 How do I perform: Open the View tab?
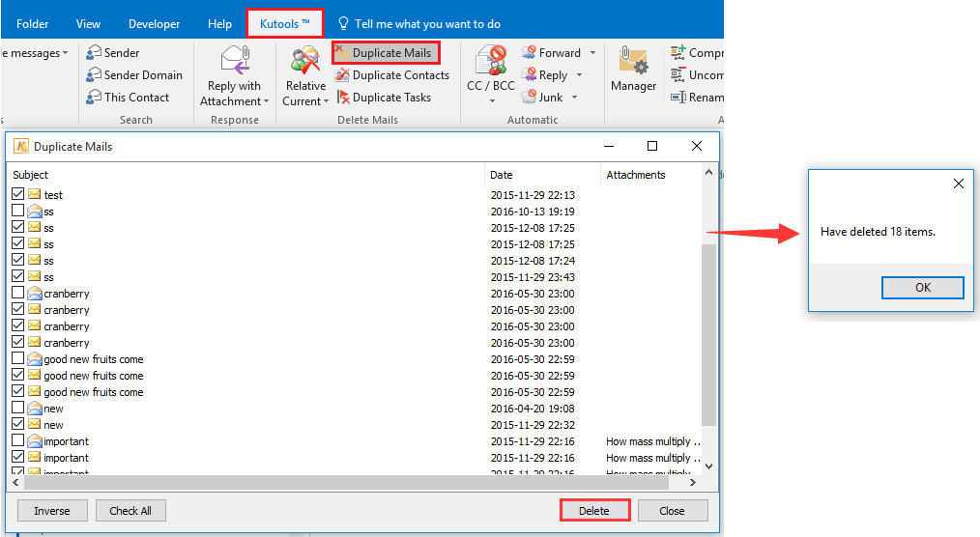(x=88, y=24)
